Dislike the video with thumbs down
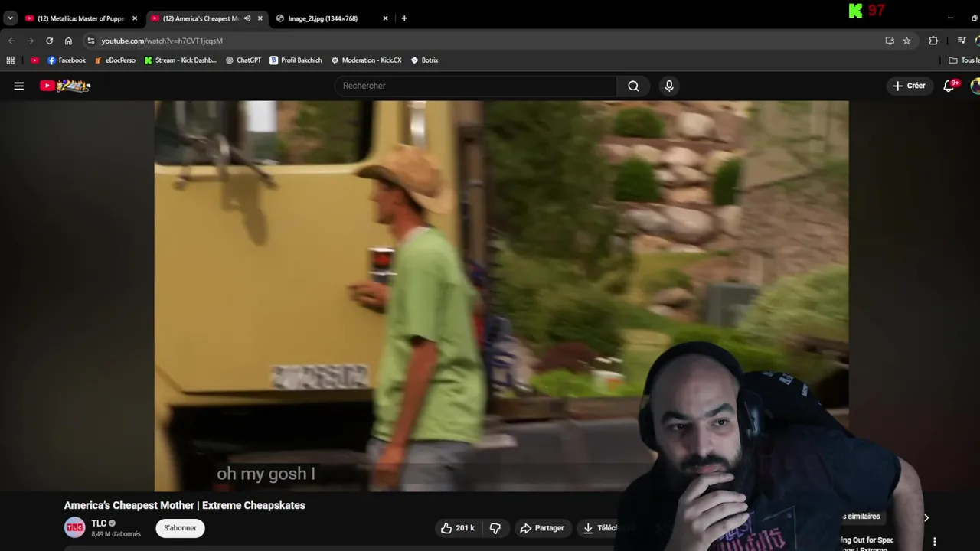This screenshot has height=551, width=980. (495, 528)
